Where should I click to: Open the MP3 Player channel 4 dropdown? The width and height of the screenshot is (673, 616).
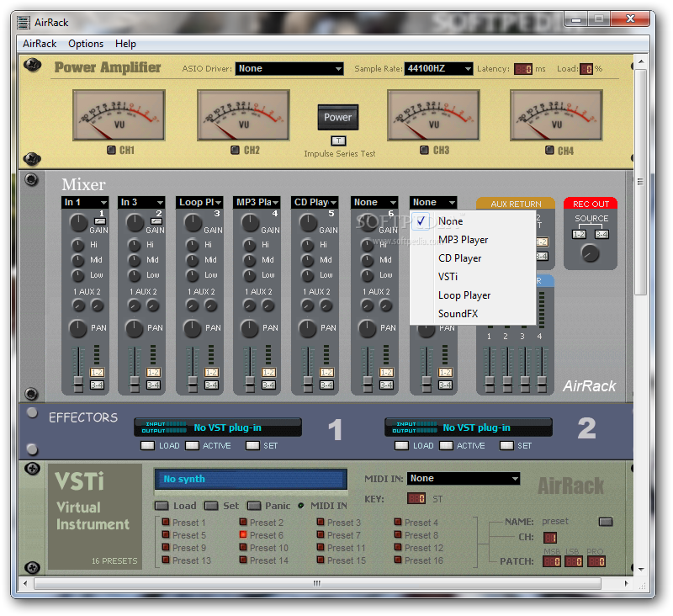pos(257,202)
